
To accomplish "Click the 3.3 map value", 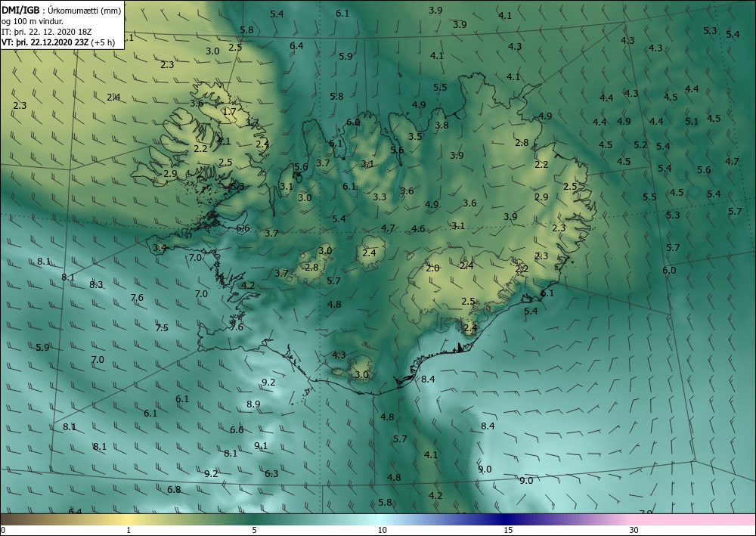I will (x=380, y=197).
